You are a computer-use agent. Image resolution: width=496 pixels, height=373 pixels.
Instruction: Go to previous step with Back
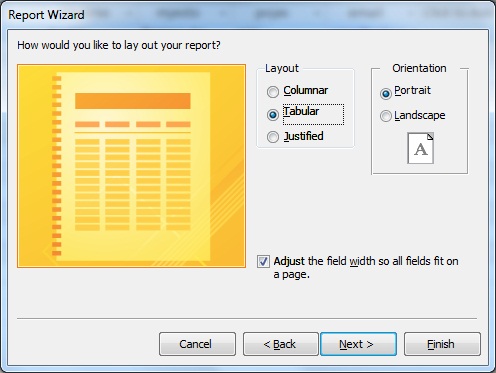281,344
